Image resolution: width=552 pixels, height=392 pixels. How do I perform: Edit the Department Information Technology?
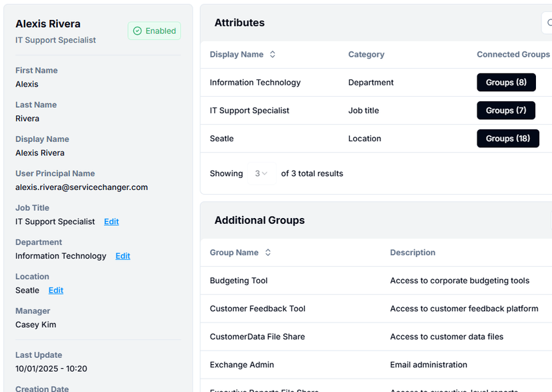[x=122, y=256]
